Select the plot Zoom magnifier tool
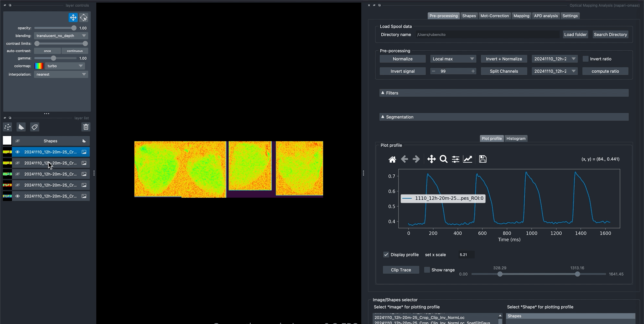The image size is (644, 324). (444, 159)
